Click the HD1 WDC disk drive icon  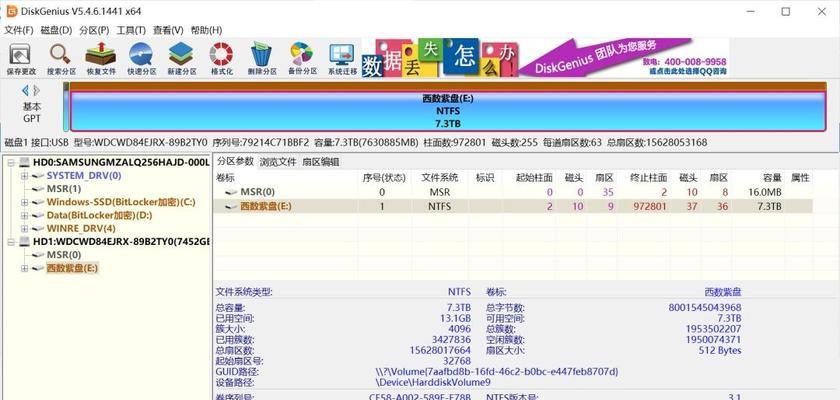[x=24, y=241]
